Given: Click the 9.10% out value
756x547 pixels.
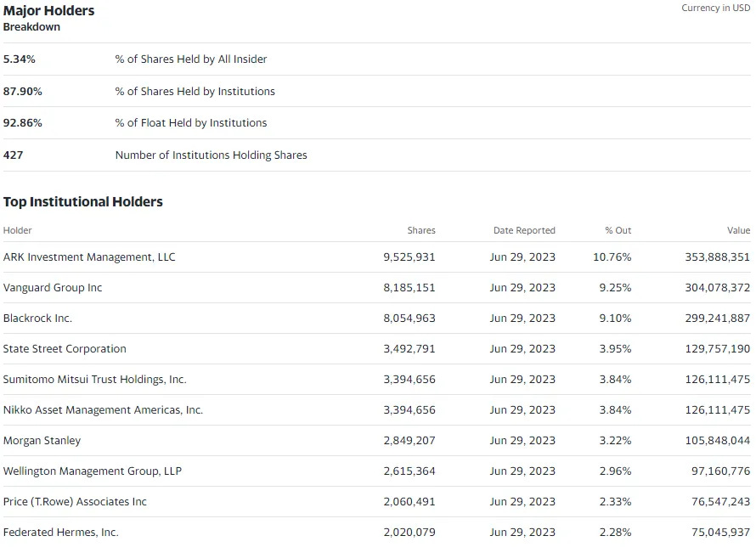Looking at the screenshot, I should click(x=615, y=319).
